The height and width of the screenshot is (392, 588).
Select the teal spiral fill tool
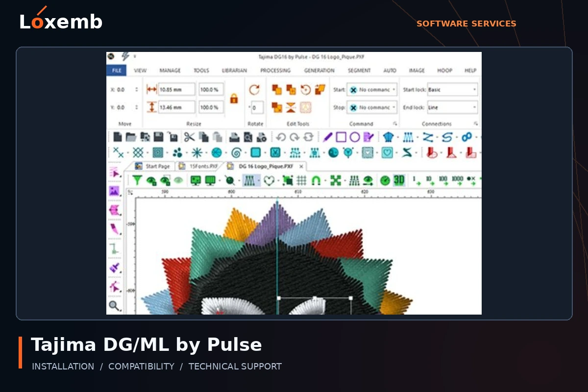coord(236,152)
